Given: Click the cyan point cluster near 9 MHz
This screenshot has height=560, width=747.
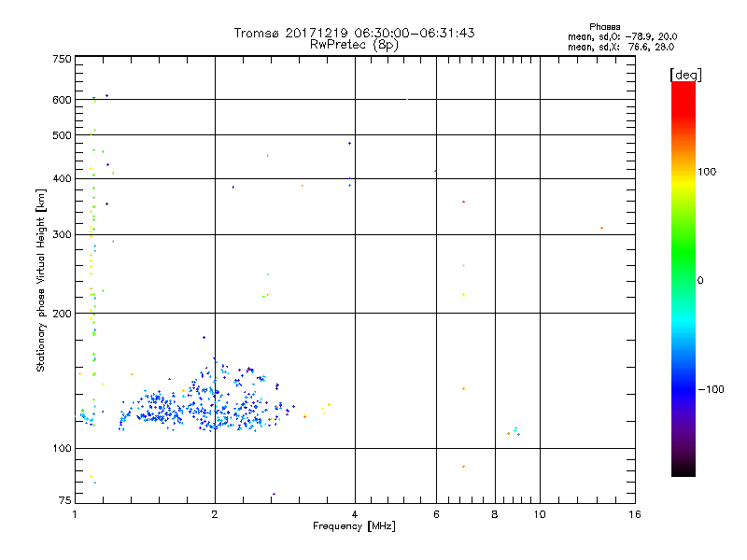Looking at the screenshot, I should click(514, 431).
